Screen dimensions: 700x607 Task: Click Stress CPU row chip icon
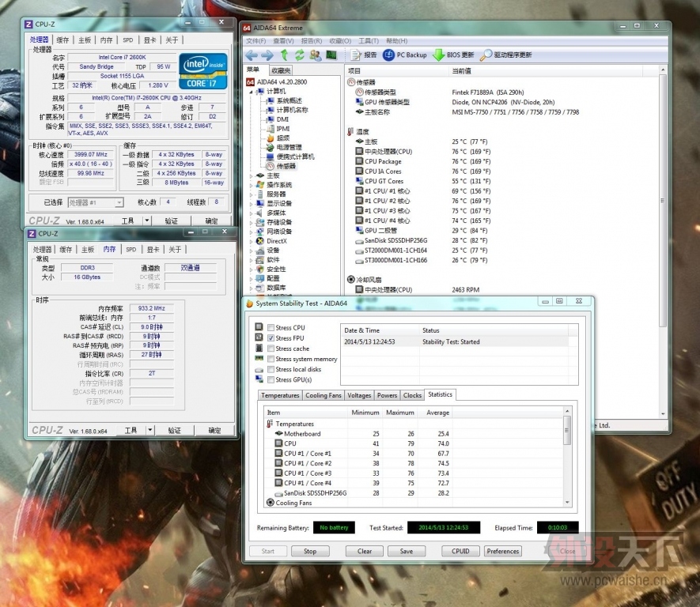click(259, 327)
